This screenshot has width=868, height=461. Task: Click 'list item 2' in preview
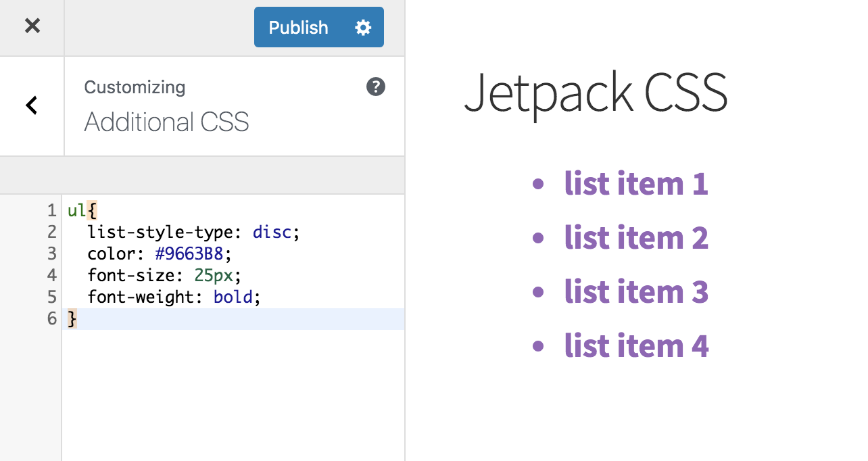click(x=636, y=238)
